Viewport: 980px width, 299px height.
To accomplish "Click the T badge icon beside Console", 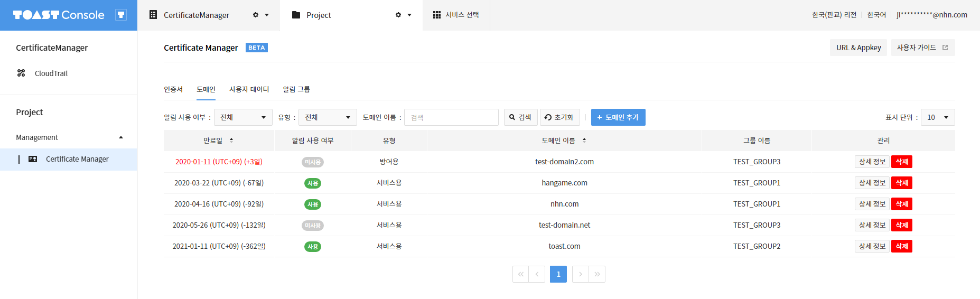I will (121, 15).
